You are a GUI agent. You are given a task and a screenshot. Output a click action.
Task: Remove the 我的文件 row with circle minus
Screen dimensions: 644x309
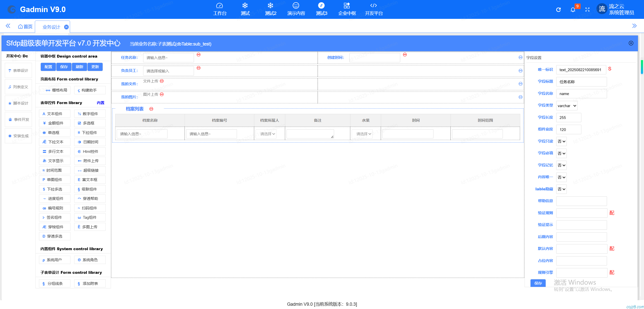pyautogui.click(x=520, y=84)
